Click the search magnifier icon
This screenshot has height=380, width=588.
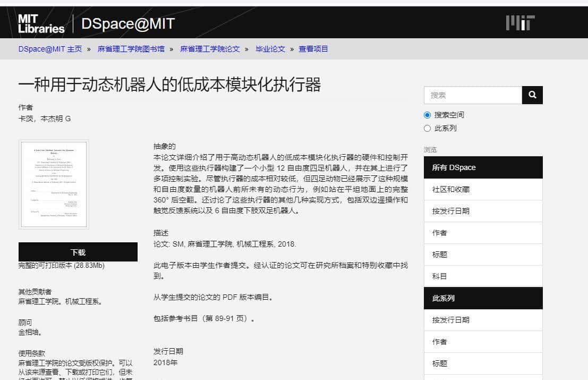[x=532, y=95]
